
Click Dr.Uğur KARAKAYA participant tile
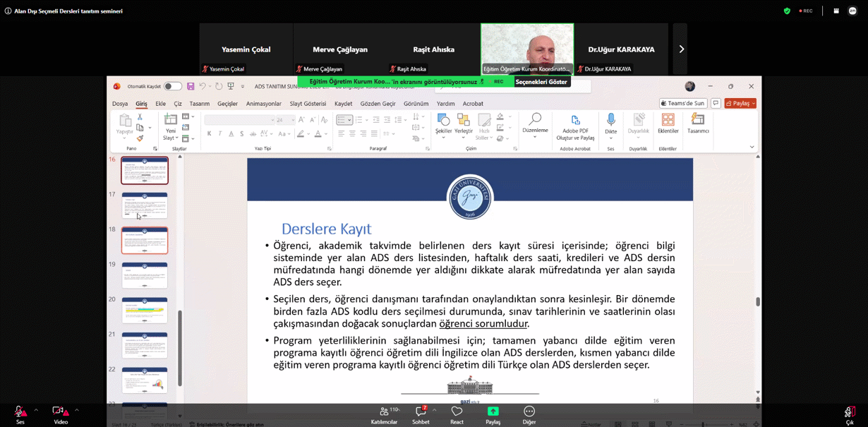click(621, 49)
